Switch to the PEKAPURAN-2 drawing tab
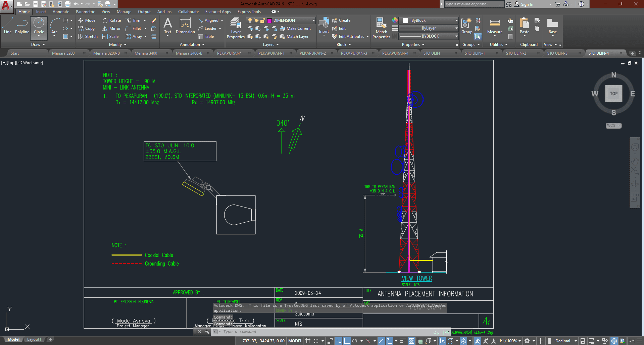Screen dimensions: 644x345 point(312,53)
